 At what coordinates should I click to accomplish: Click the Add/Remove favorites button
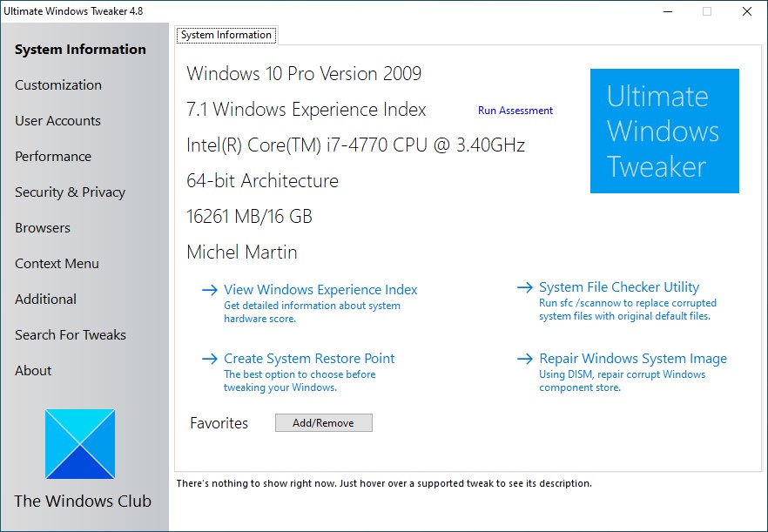pyautogui.click(x=323, y=423)
